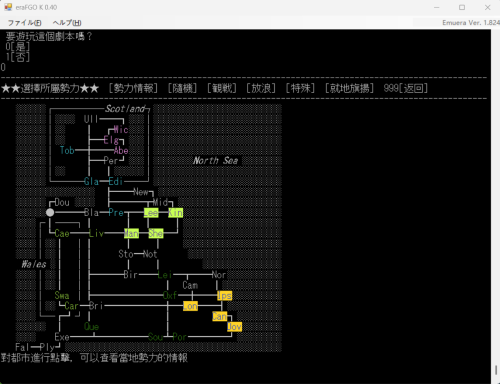Click the Sto city on map
Viewport: 500px width, 384px height.
click(126, 254)
